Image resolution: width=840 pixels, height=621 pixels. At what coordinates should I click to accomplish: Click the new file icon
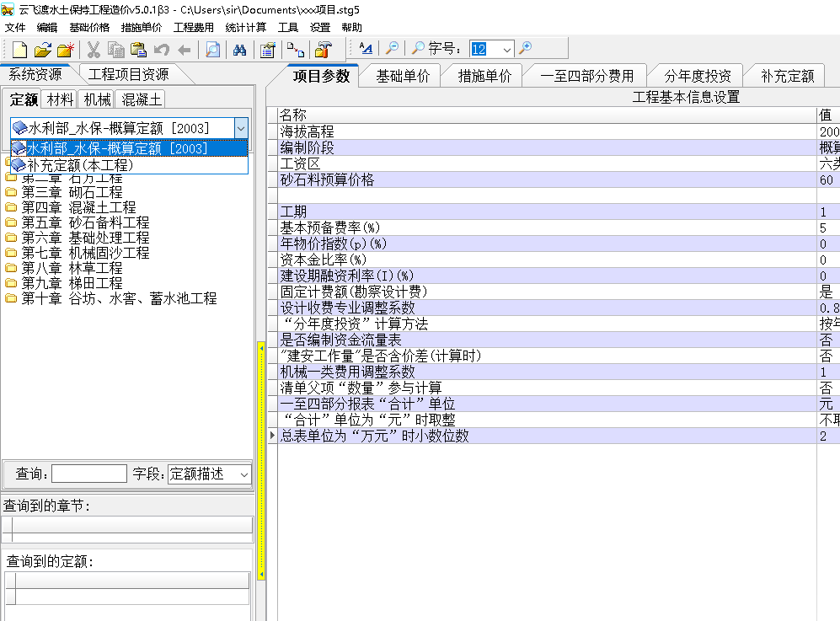19,50
